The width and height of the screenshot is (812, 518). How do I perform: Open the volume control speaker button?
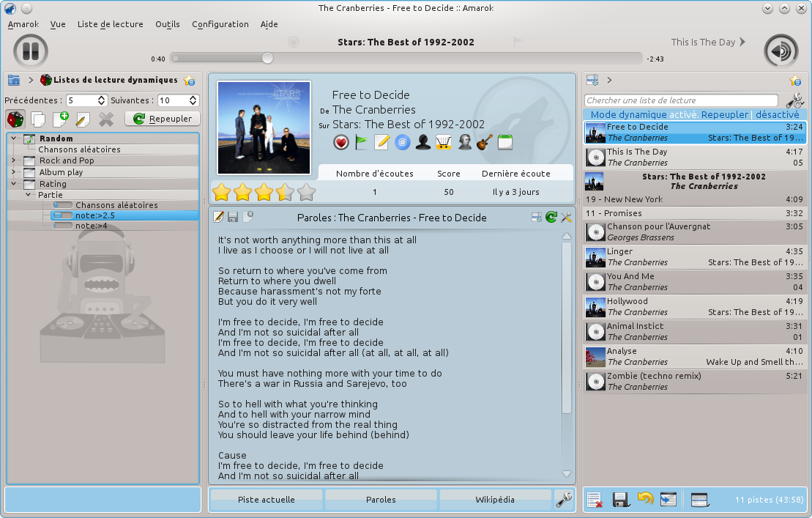pos(781,51)
